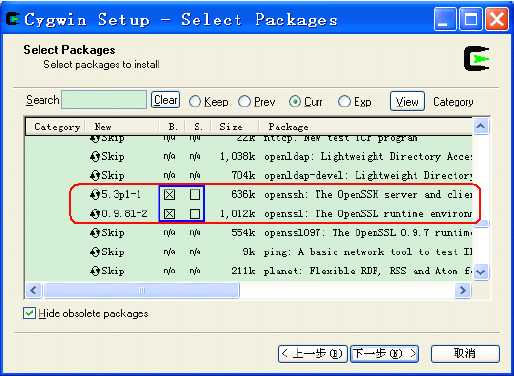The width and height of the screenshot is (514, 376).
Task: Click the cycle icon next to 0.9.8l-2
Action: (95, 214)
